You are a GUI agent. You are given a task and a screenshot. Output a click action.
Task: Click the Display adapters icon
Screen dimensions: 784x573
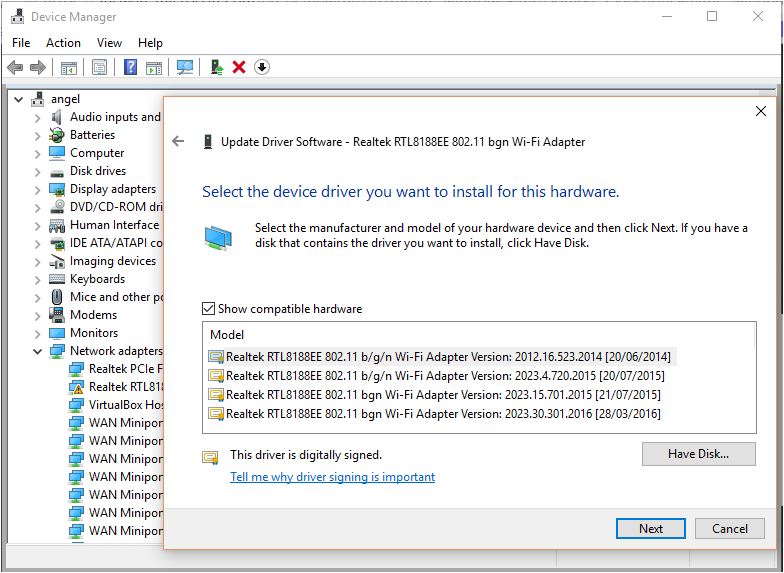(x=57, y=189)
